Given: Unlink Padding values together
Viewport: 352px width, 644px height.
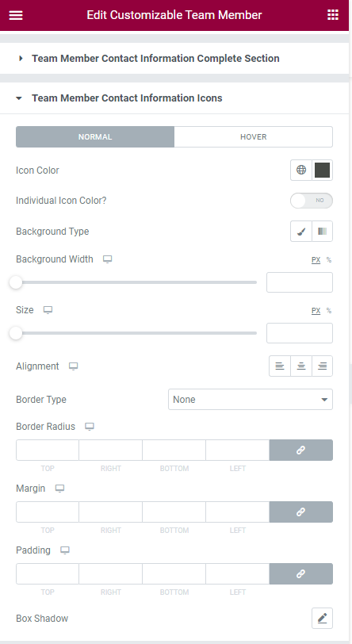Looking at the screenshot, I should 301,573.
